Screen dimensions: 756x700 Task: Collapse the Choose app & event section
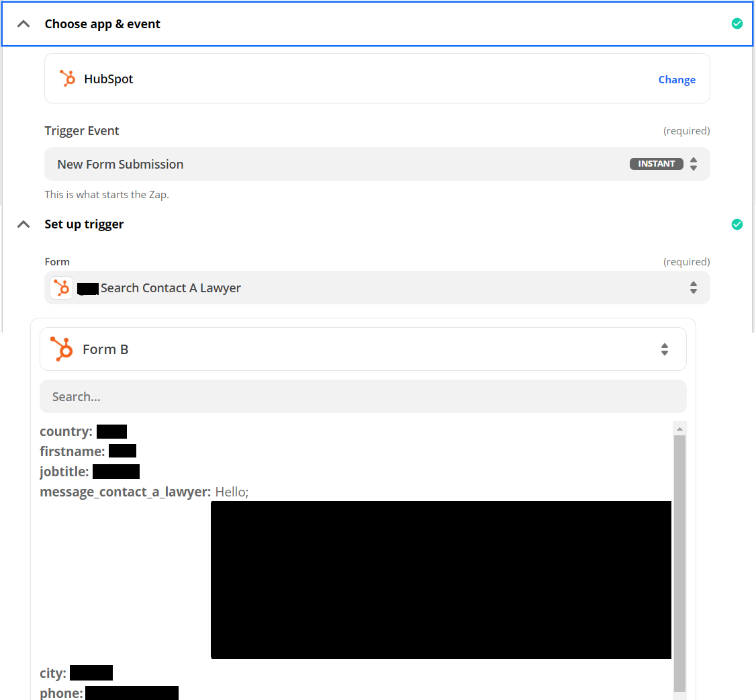coord(23,24)
